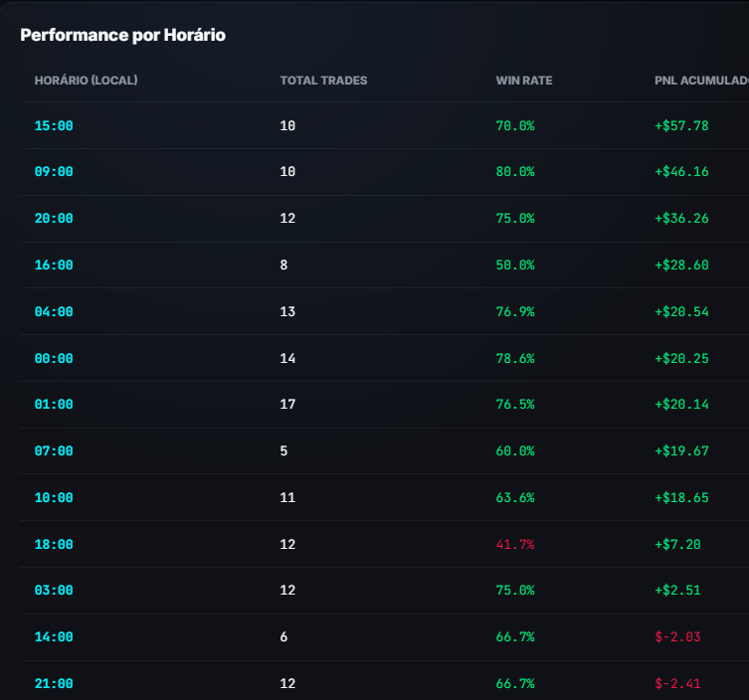The height and width of the screenshot is (700, 749).
Task: Click the +$57.78 PNL value
Action: [x=681, y=126]
